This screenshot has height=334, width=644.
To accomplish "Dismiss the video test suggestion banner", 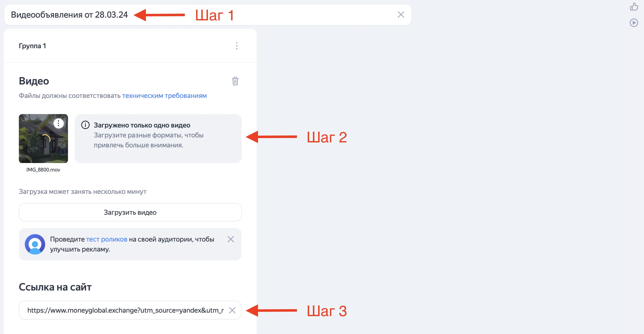I will pyautogui.click(x=230, y=239).
